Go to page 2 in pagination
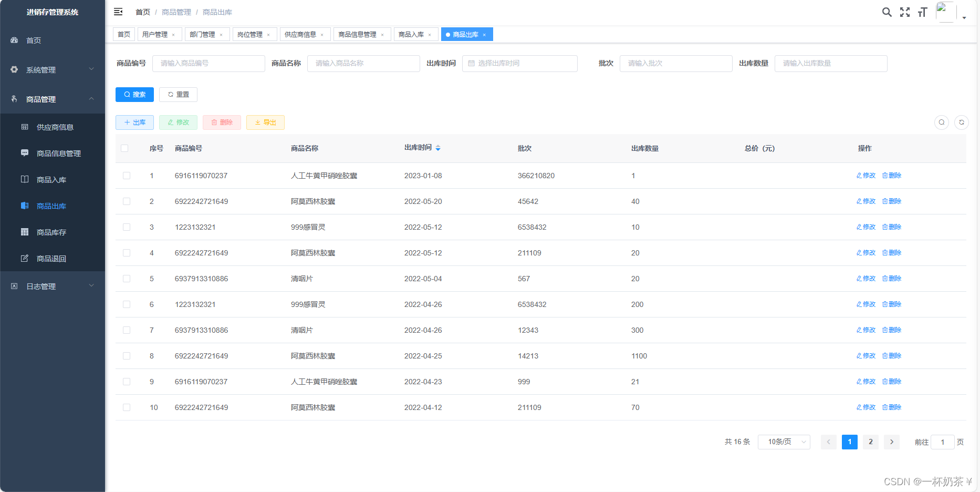Viewport: 980px width, 492px height. [871, 442]
